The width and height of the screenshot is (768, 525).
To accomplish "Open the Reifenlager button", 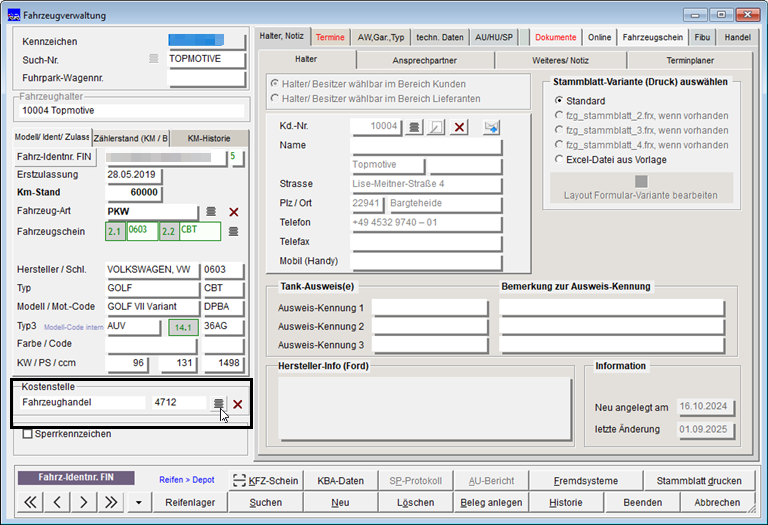I will pyautogui.click(x=190, y=502).
